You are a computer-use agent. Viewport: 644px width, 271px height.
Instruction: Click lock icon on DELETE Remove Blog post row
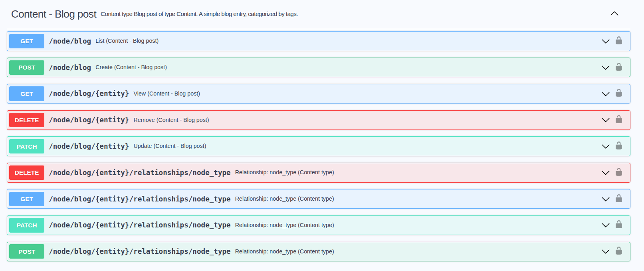[618, 120]
